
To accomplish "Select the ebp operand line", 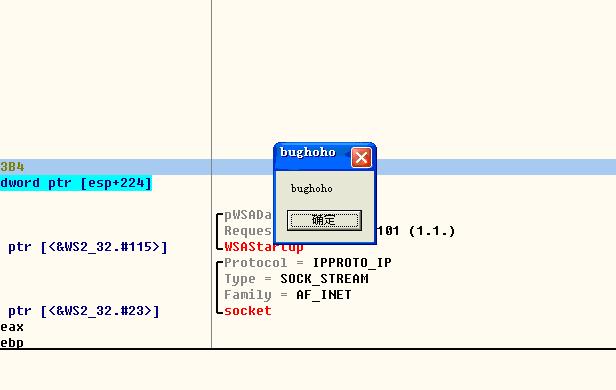I will [x=12, y=343].
